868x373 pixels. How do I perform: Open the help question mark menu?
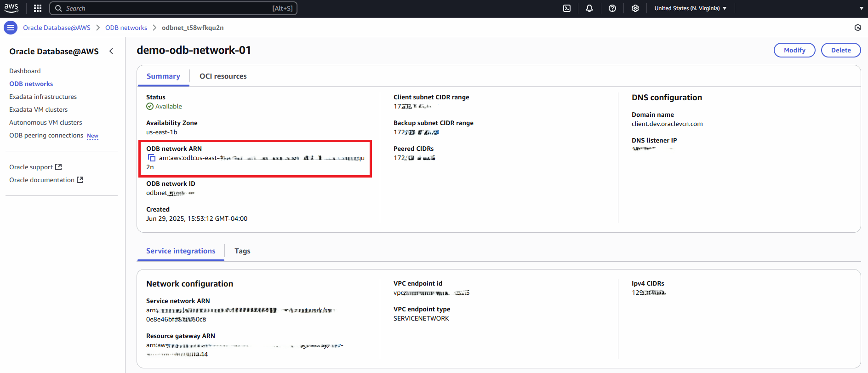tap(612, 8)
